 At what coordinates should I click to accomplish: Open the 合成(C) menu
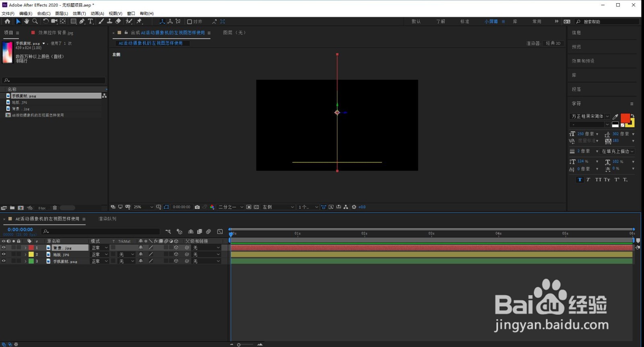click(x=44, y=13)
